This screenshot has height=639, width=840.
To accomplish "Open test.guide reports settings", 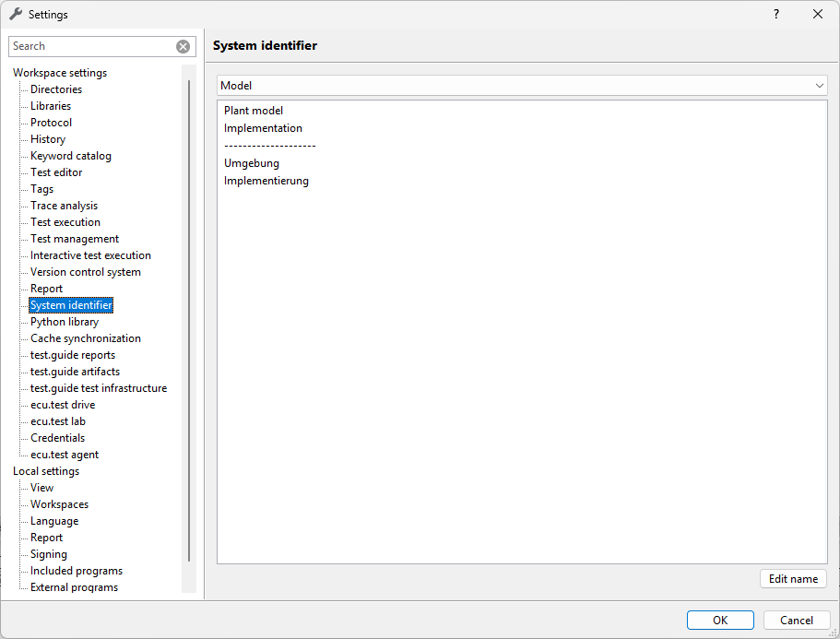I will click(x=73, y=355).
